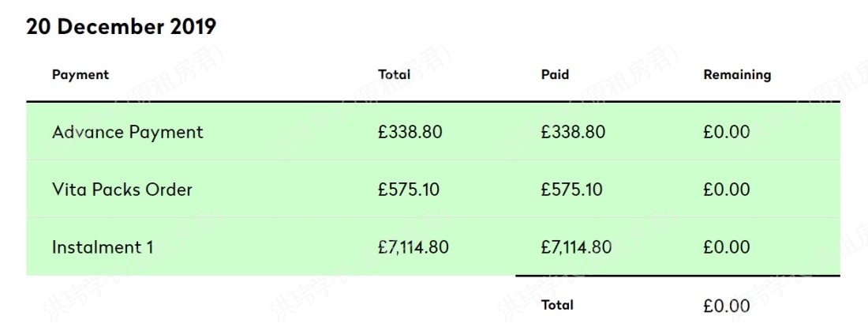Click the bottom Total summary label
This screenshot has width=868, height=331.
coord(557,305)
